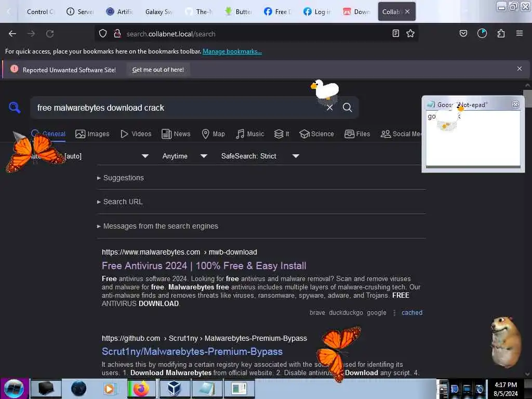Switch to the Music category

pos(250,134)
